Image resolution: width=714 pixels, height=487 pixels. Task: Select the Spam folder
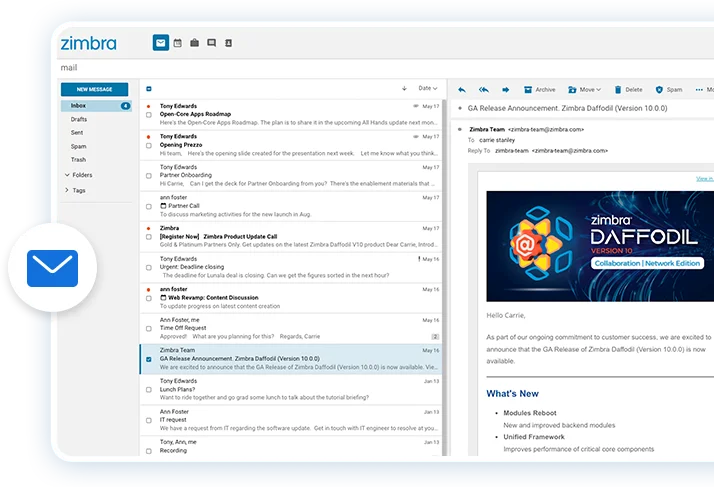coord(78,146)
